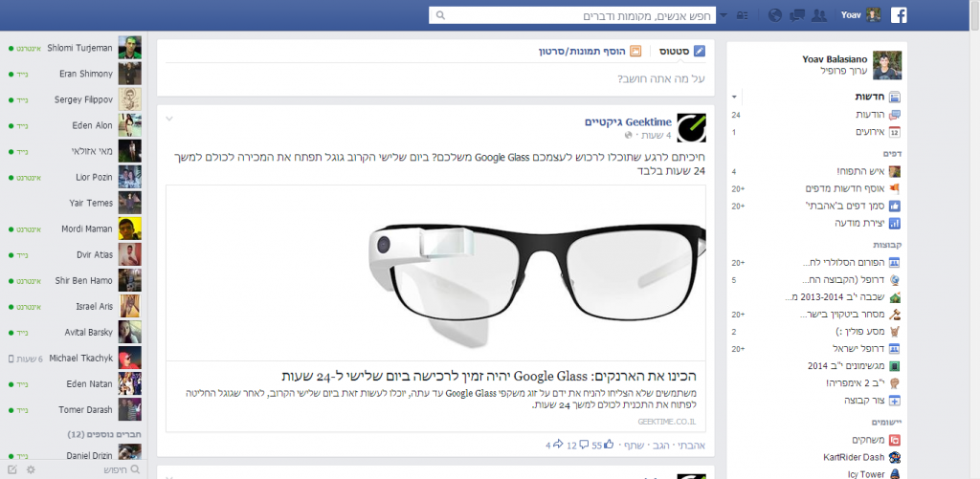Open the messages icon in top bar
The height and width of the screenshot is (479, 980).
[x=797, y=15]
